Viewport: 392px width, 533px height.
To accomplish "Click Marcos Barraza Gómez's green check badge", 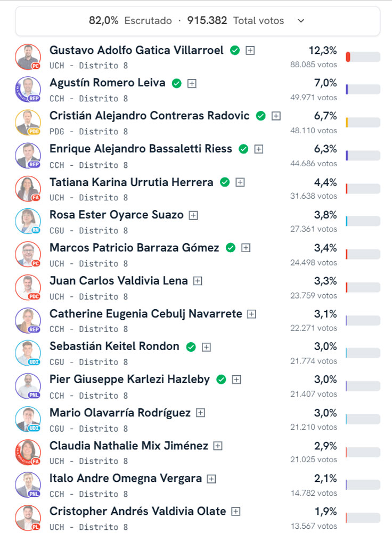I will tap(230, 248).
